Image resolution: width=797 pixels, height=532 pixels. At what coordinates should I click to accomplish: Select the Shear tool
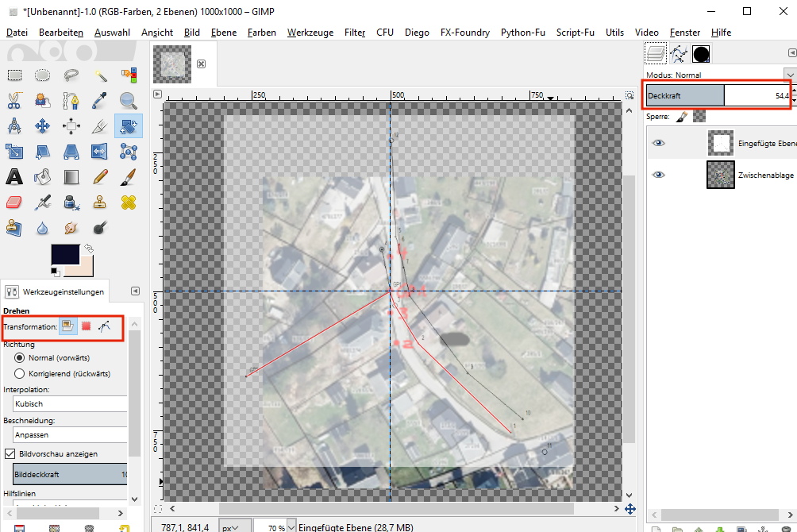coord(42,152)
